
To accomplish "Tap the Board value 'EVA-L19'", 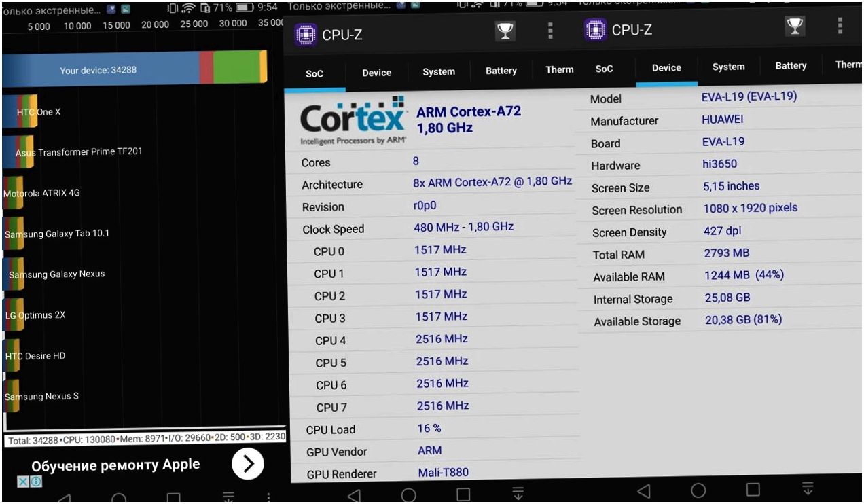I will (723, 141).
